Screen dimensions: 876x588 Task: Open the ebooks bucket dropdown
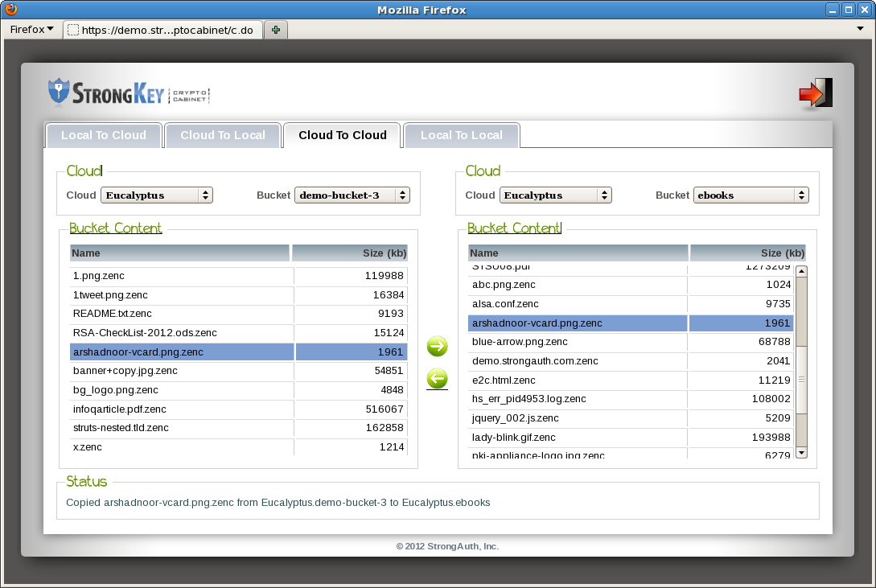[x=751, y=195]
